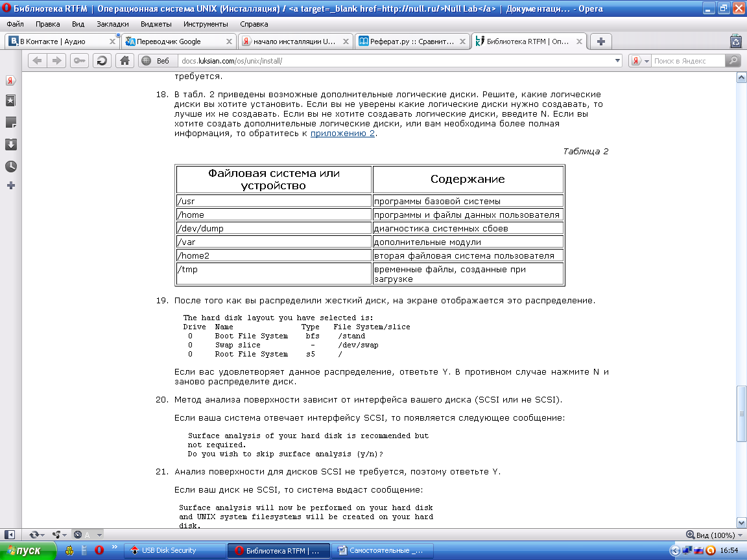Click the 'Поиск в Яндекс' search field
Image resolution: width=747 pixels, height=560 pixels.
(x=688, y=60)
